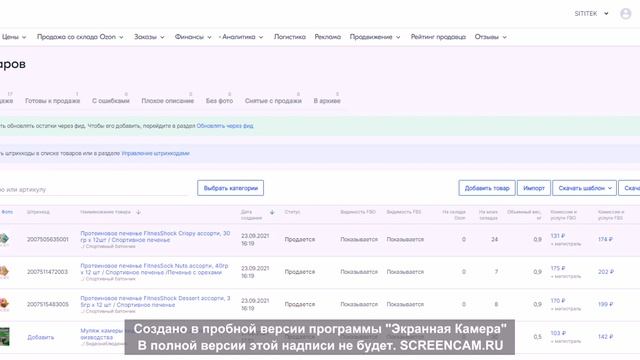Open FitnesShock Crispy ассорти product link
Viewport: 640px width, 360px height.
(155, 236)
